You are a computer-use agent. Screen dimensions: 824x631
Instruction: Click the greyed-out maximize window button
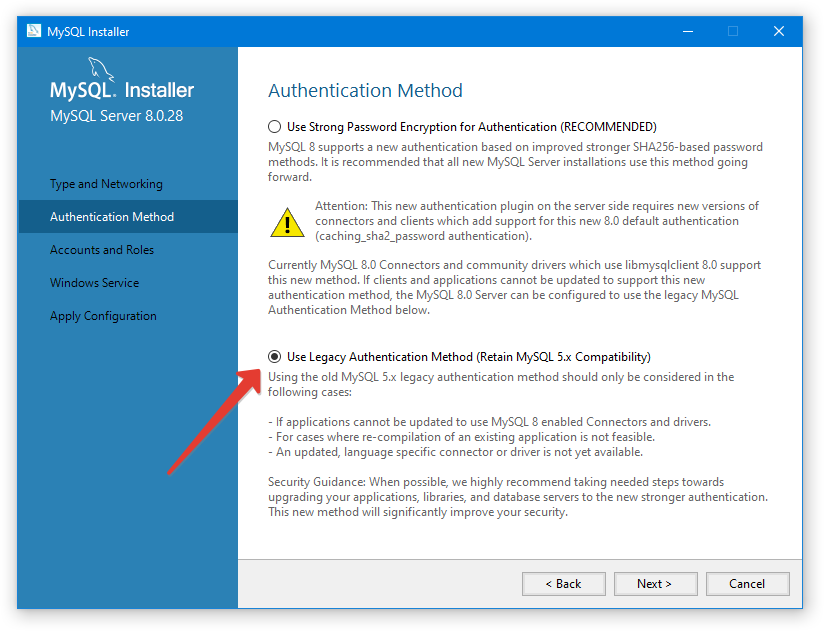[733, 31]
